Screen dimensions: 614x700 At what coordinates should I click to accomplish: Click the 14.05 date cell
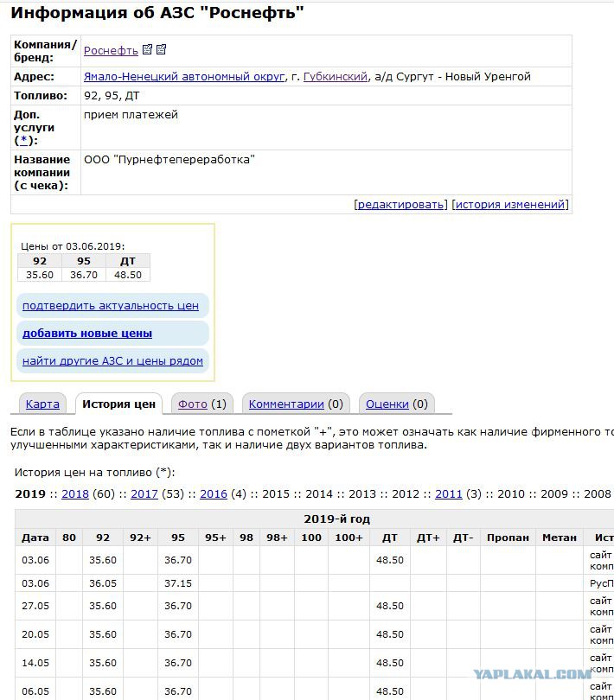pyautogui.click(x=35, y=663)
